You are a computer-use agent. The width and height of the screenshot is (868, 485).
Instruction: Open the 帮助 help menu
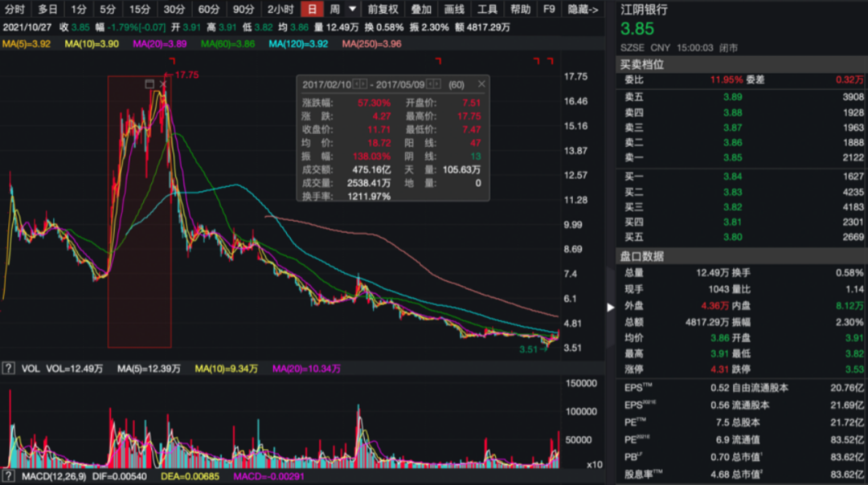tap(520, 9)
